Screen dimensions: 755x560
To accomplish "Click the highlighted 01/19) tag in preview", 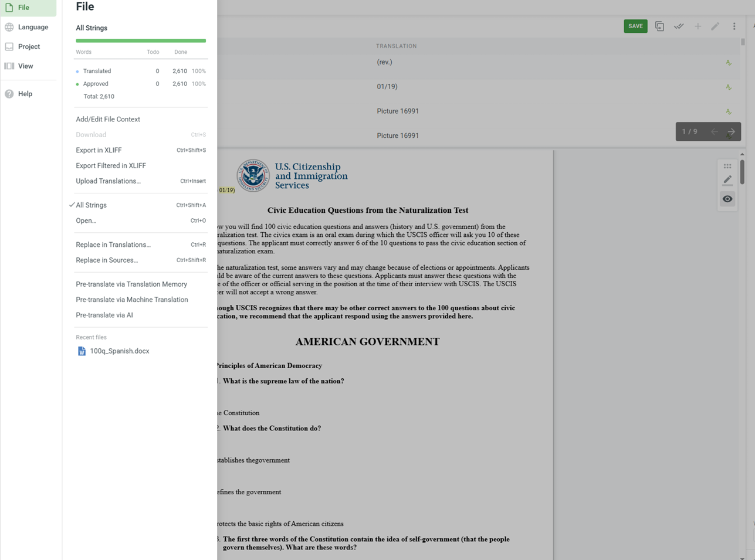I will click(x=226, y=190).
